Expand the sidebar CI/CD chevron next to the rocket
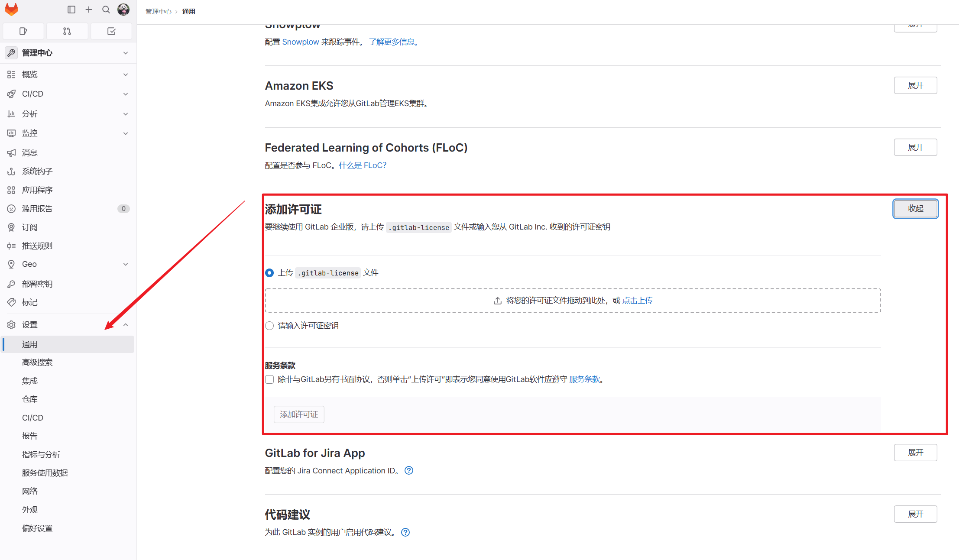This screenshot has height=560, width=959. coord(126,94)
